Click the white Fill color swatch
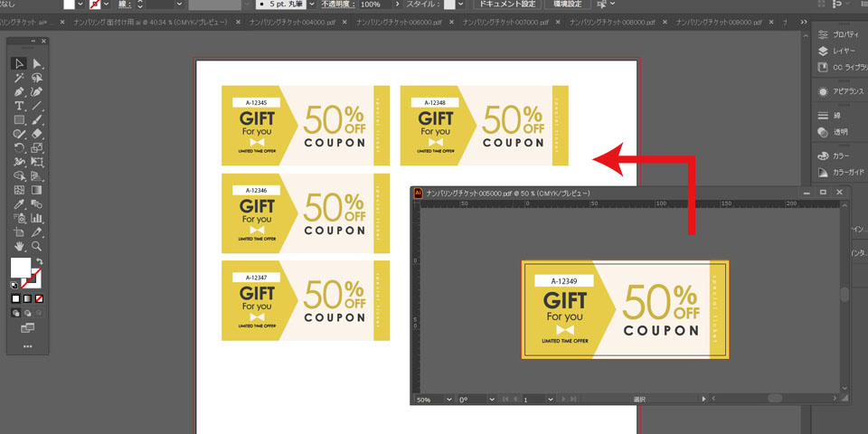This screenshot has width=868, height=434. (x=21, y=269)
